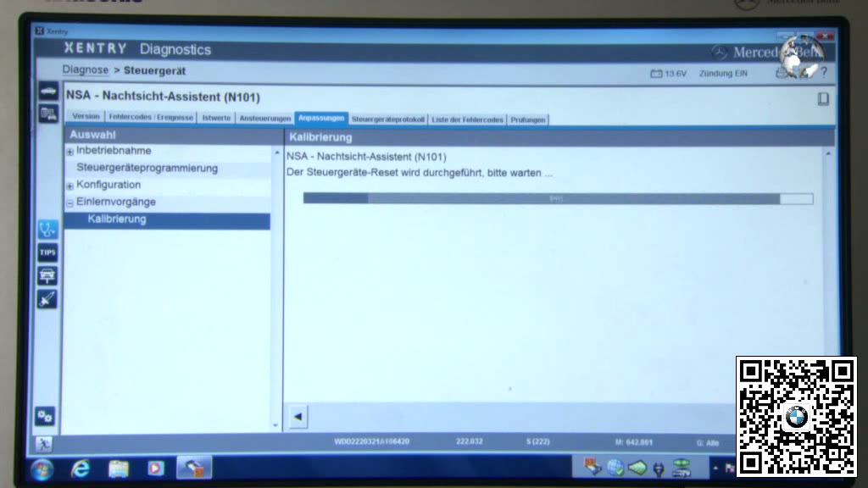This screenshot has width=868, height=488.
Task: Click the back arrow button
Action: tap(298, 417)
